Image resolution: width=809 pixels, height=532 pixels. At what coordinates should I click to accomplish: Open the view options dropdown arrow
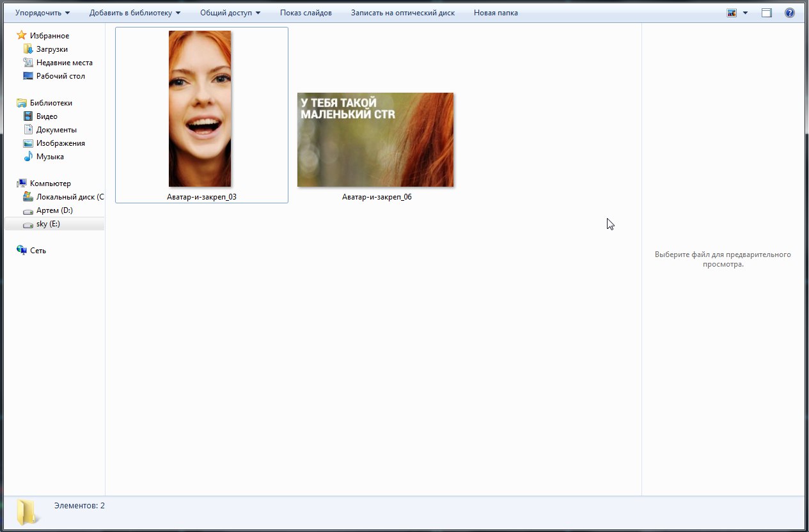(x=746, y=13)
